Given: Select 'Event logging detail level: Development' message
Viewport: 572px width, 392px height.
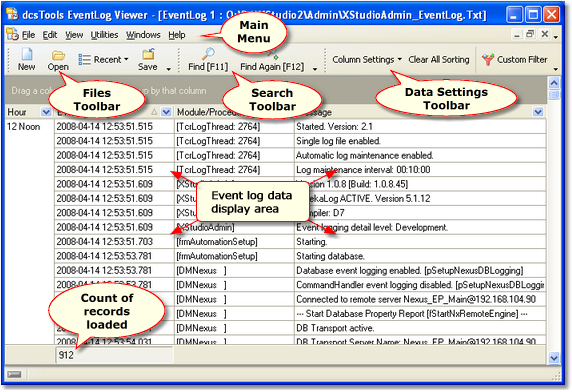Looking at the screenshot, I should point(420,228).
